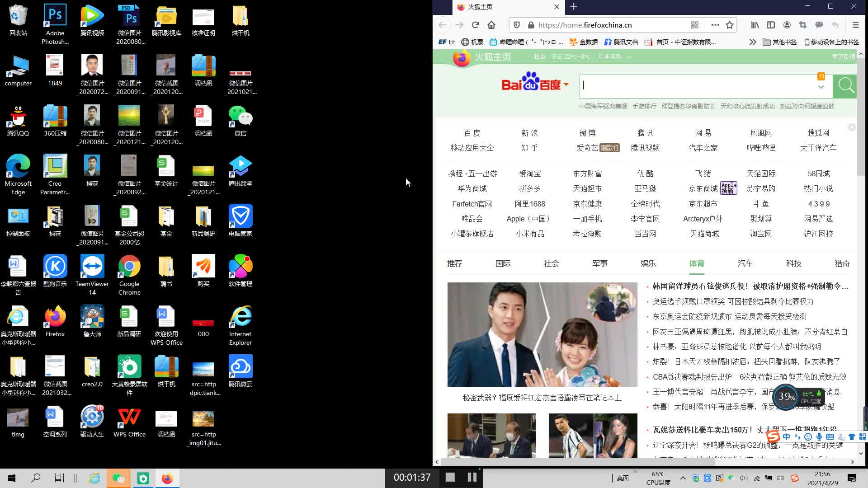Open 知乎 site link
This screenshot has width=868, height=488.
pos(529,148)
